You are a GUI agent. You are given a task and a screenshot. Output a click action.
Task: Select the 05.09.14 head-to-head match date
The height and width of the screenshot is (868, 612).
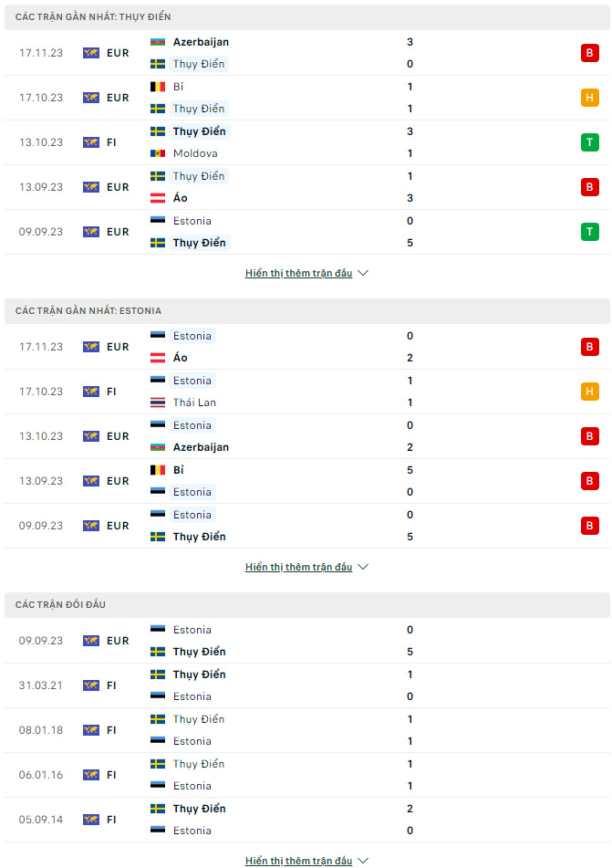point(41,820)
